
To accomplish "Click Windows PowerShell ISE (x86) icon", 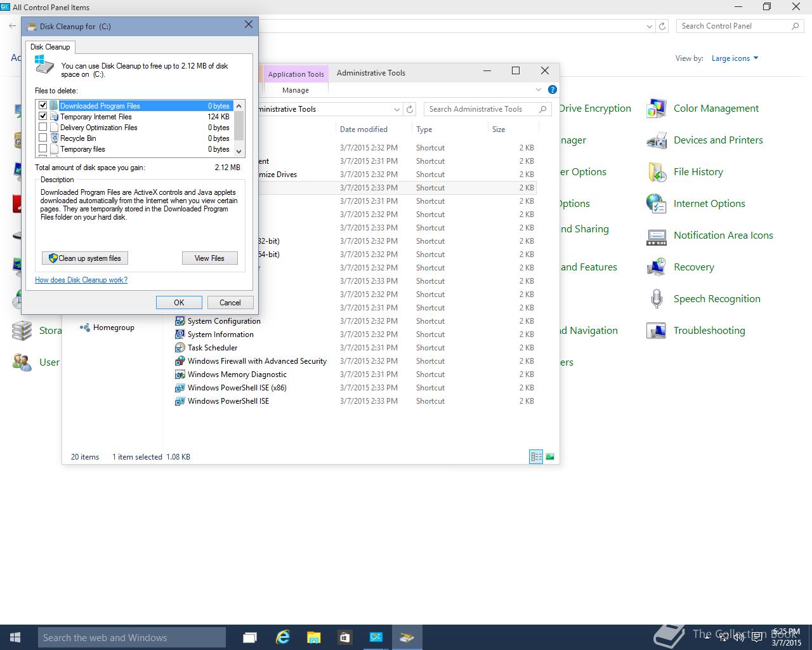I will coord(180,388).
